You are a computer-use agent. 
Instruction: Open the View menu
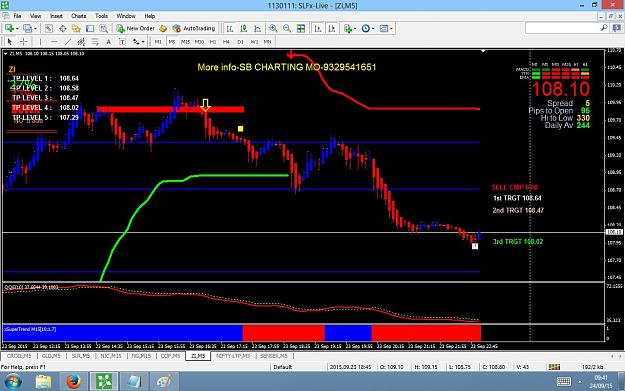pyautogui.click(x=35, y=16)
